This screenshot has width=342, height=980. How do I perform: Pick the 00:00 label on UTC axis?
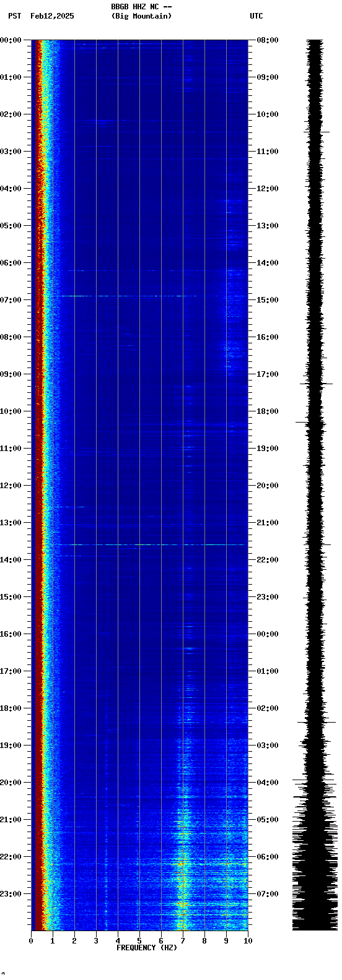268,634
